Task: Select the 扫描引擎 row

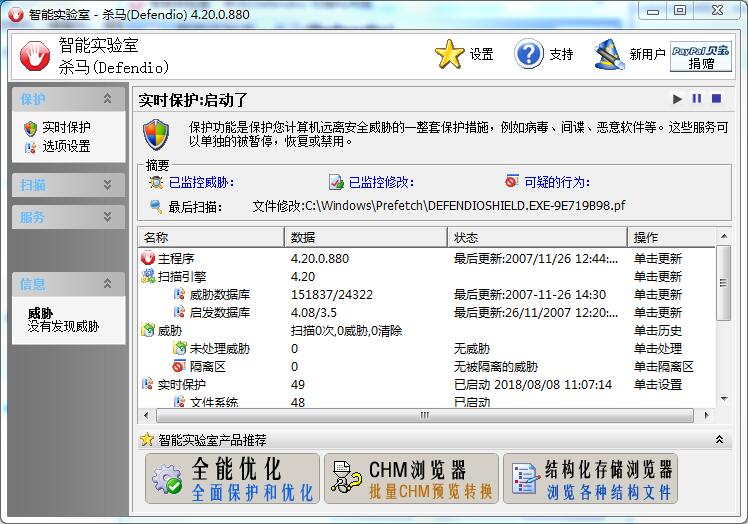Action: (x=426, y=277)
